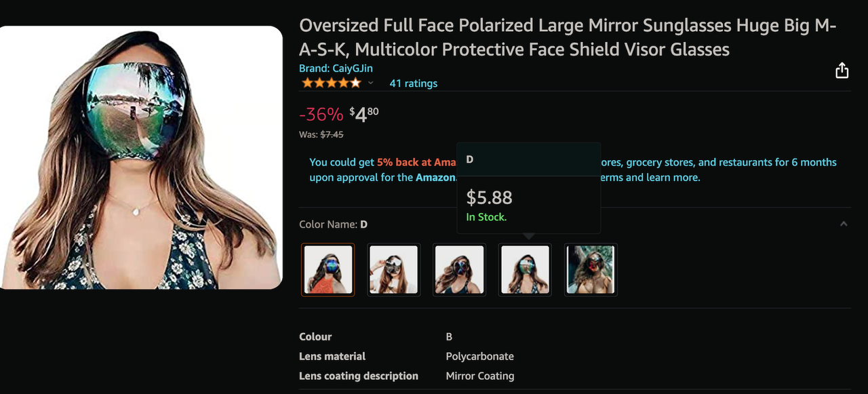Click the Was $7.45 strikethrough price

point(321,134)
